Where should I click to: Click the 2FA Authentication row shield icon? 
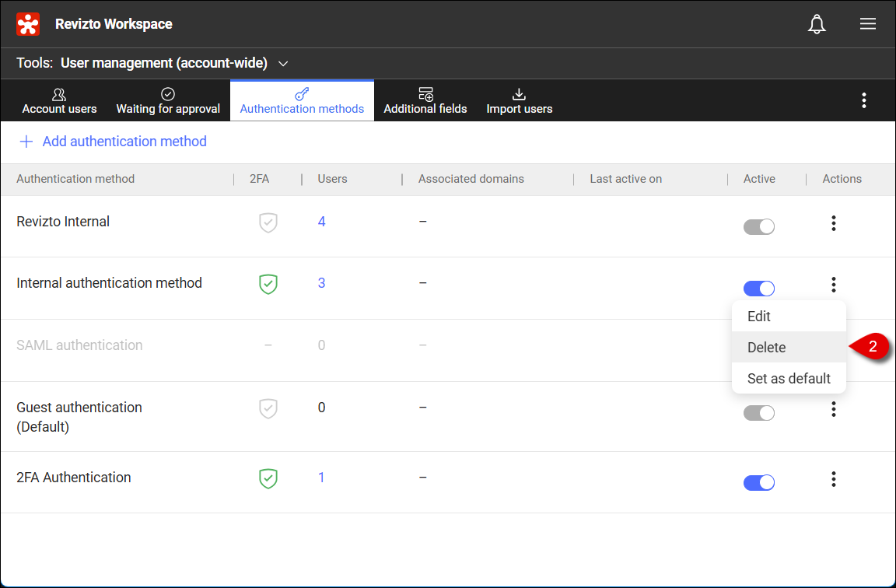pyautogui.click(x=268, y=478)
